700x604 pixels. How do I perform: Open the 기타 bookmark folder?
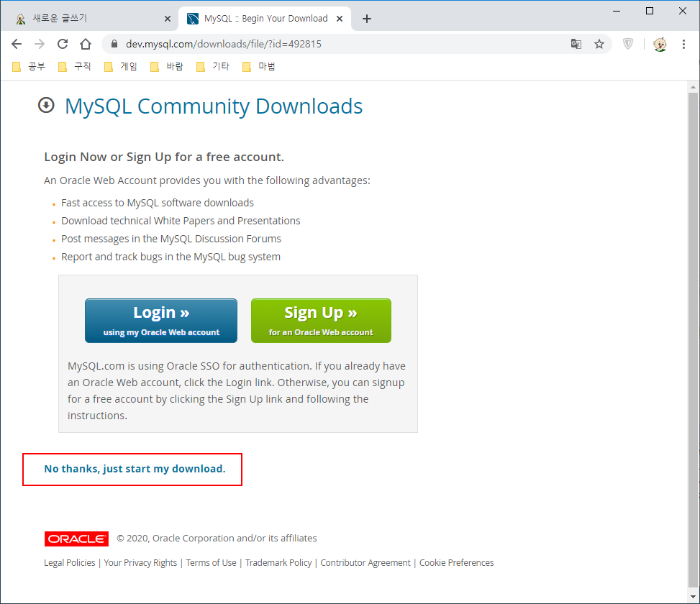[214, 66]
